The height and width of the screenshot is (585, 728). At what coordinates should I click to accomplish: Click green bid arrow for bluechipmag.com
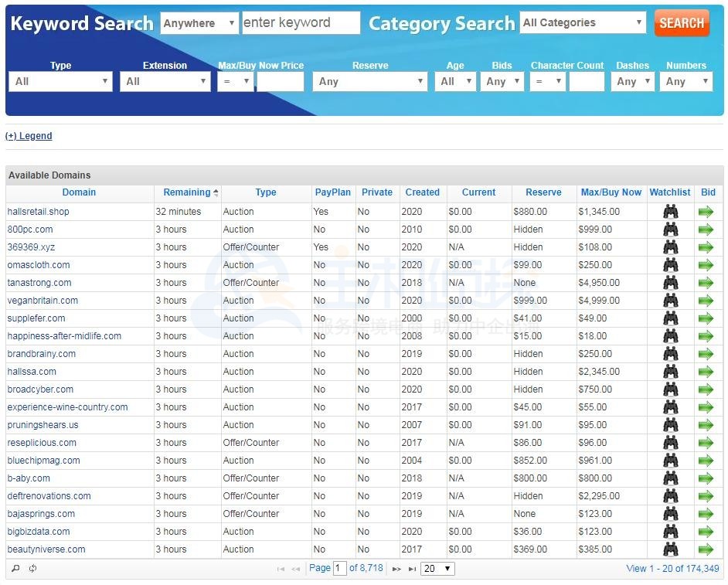click(706, 461)
